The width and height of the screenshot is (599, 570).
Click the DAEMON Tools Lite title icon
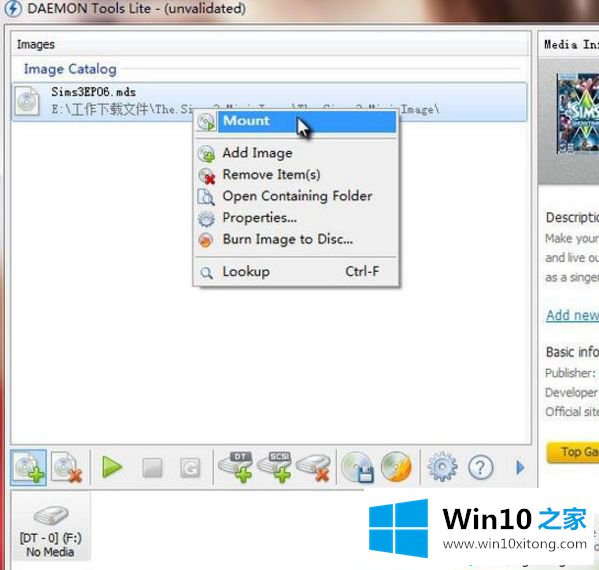[13, 8]
